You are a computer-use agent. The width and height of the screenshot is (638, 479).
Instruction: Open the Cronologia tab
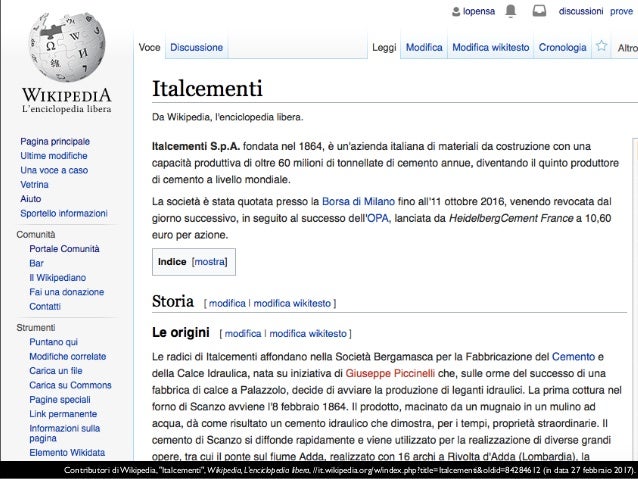tap(562, 47)
